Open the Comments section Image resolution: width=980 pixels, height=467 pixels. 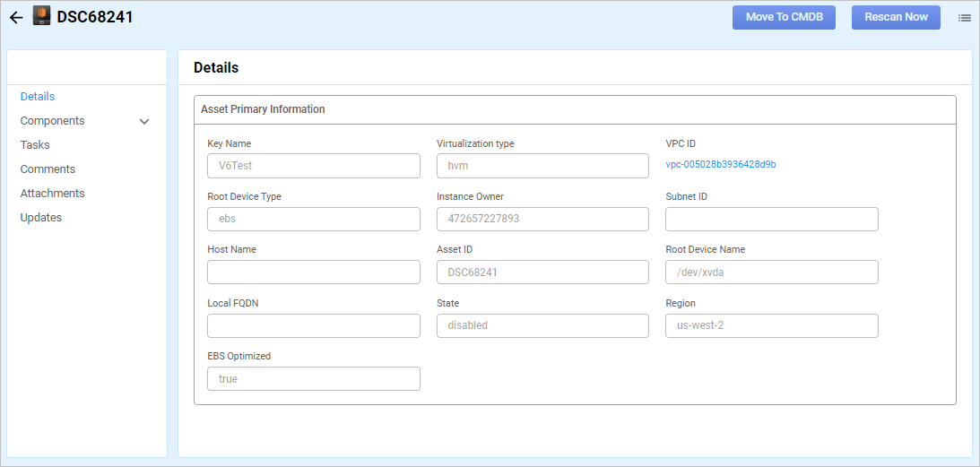point(48,169)
